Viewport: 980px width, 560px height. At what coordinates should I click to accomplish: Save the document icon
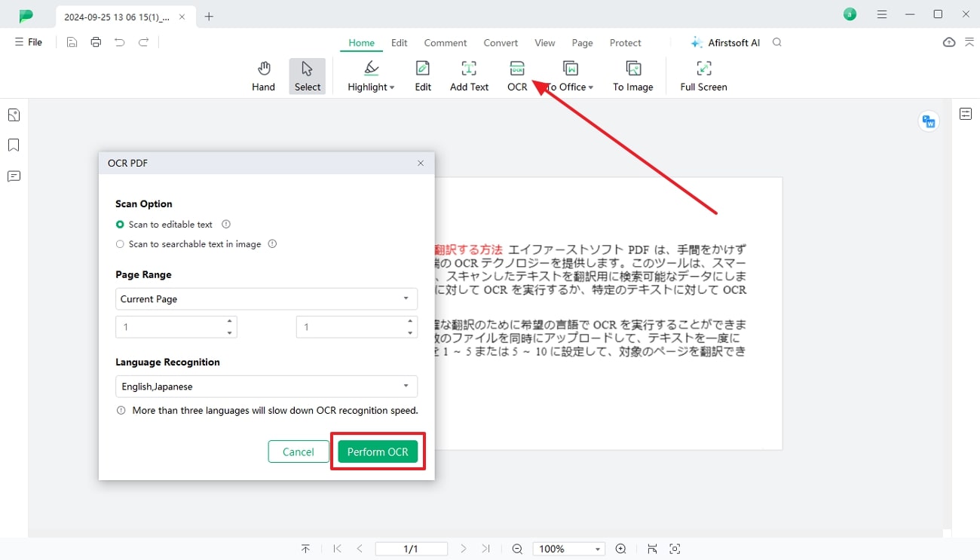tap(72, 42)
